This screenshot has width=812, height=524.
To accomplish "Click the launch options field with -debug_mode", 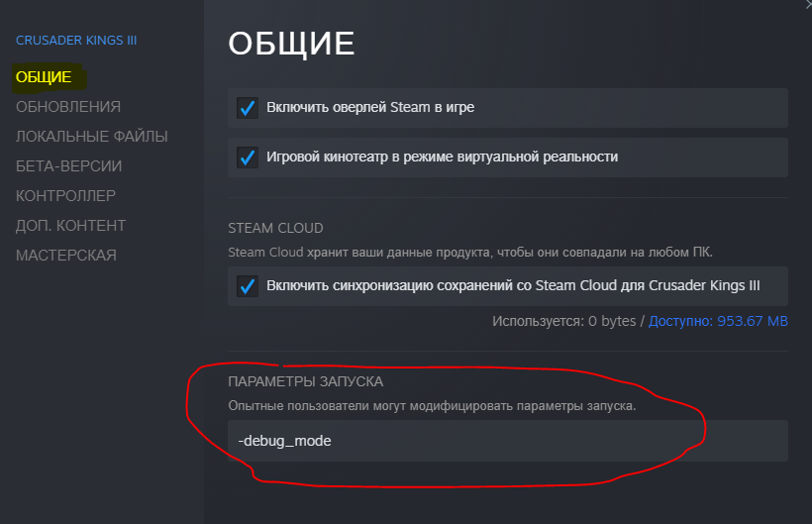I will 508,441.
